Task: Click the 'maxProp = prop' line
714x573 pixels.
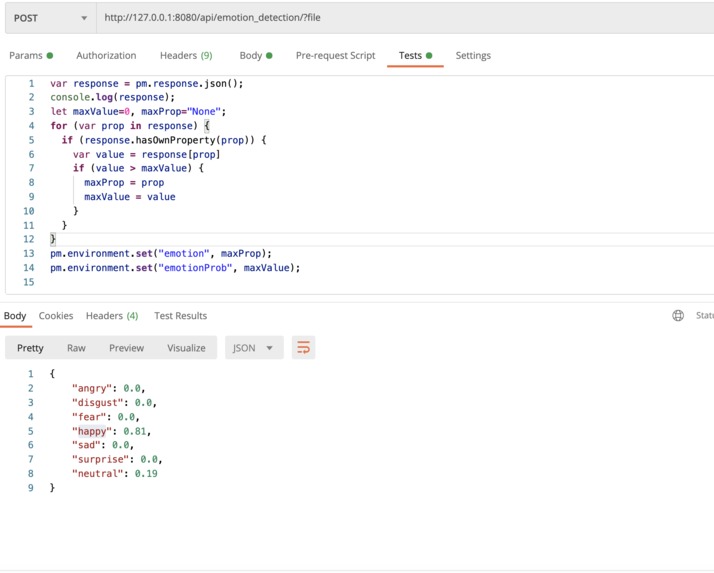Action: 124,183
